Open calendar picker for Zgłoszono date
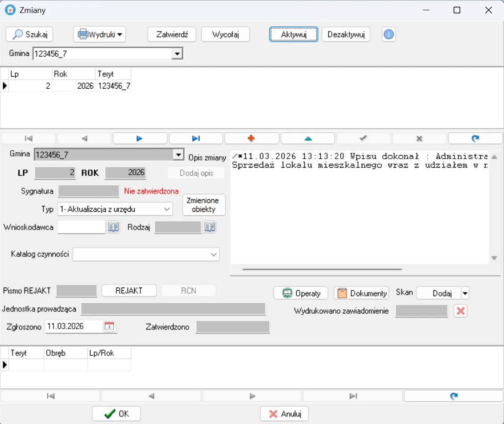The height and width of the screenshot is (424, 504). click(109, 327)
